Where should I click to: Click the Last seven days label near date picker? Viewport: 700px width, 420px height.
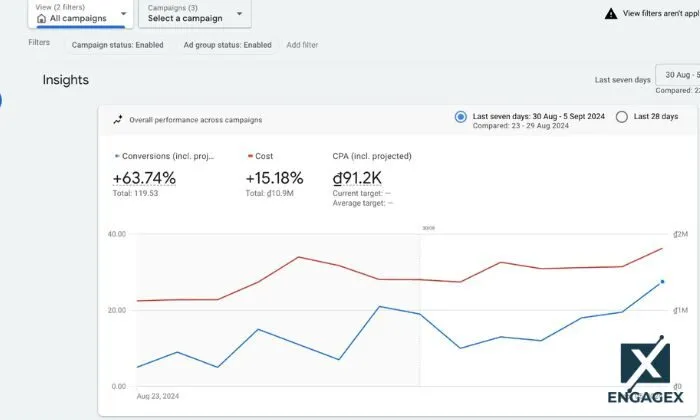(622, 80)
